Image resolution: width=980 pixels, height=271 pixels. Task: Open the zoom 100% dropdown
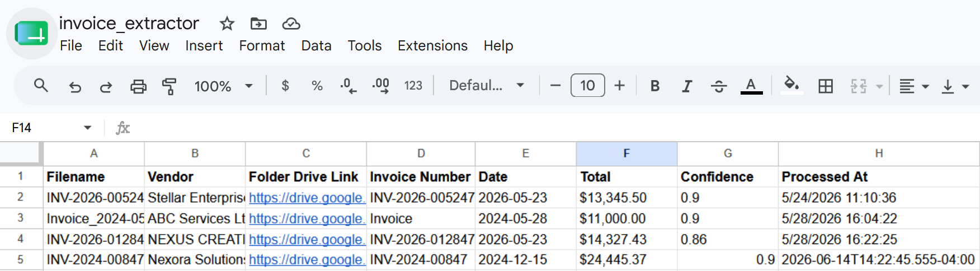click(223, 86)
